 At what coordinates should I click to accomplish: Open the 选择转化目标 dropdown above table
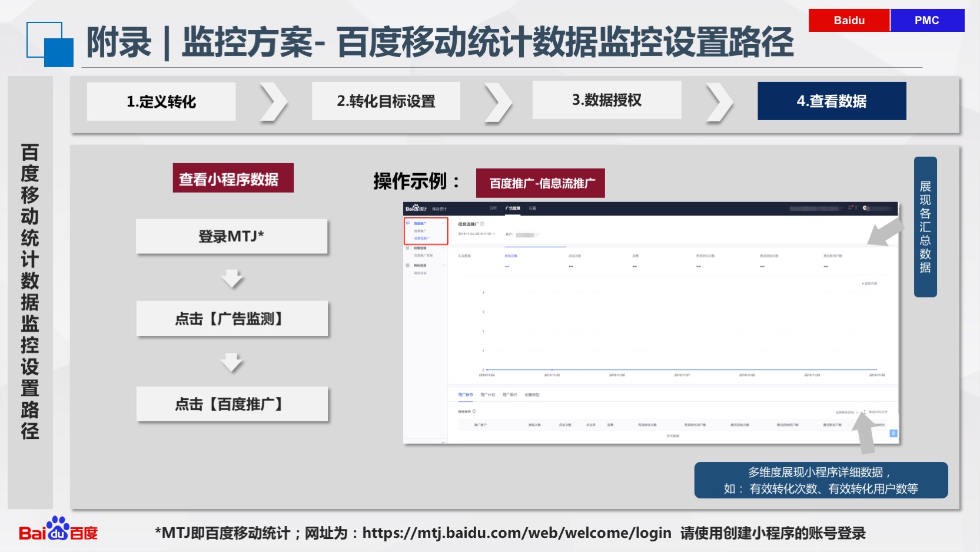click(x=846, y=412)
